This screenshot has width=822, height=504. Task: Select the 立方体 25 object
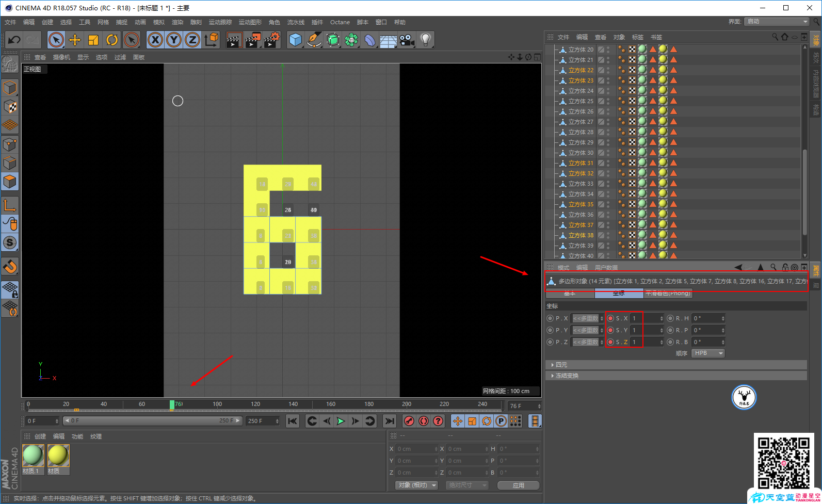581,101
